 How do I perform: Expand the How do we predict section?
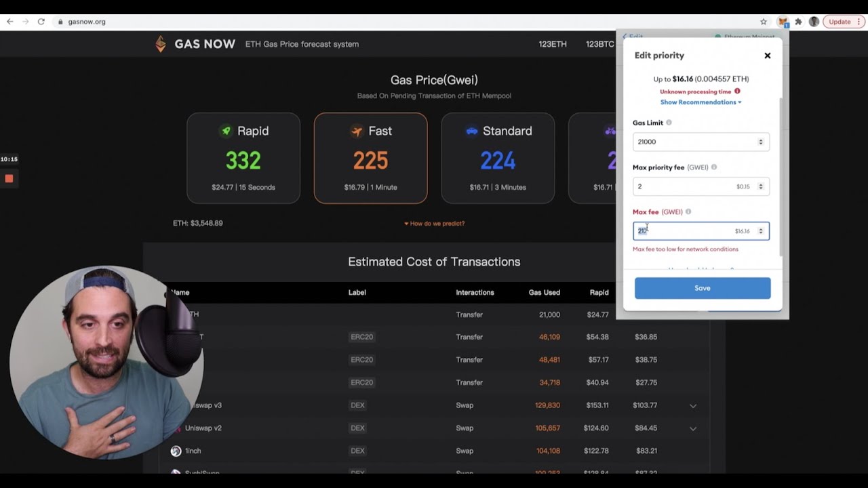click(x=434, y=223)
